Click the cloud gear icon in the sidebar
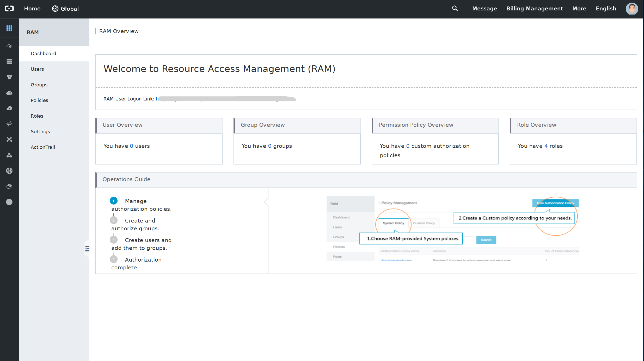The height and width of the screenshot is (361, 644). pyautogui.click(x=9, y=186)
